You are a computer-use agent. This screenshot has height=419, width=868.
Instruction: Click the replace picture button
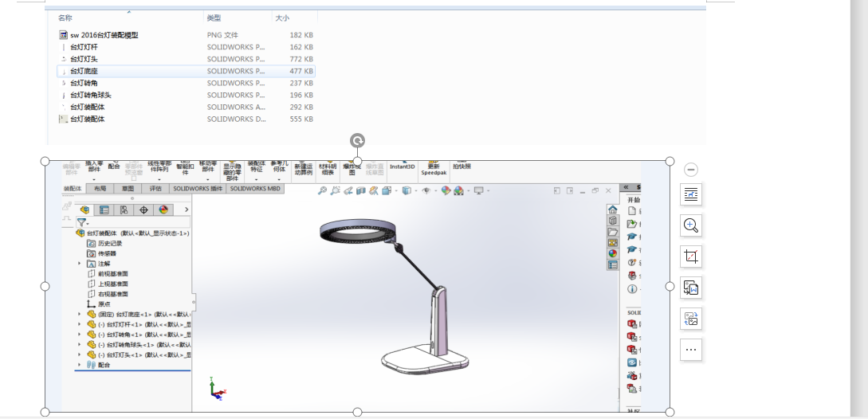pyautogui.click(x=691, y=319)
